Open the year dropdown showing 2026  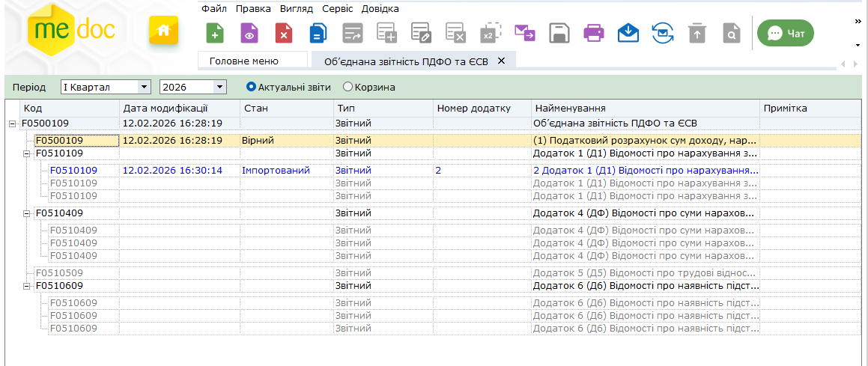coord(219,88)
